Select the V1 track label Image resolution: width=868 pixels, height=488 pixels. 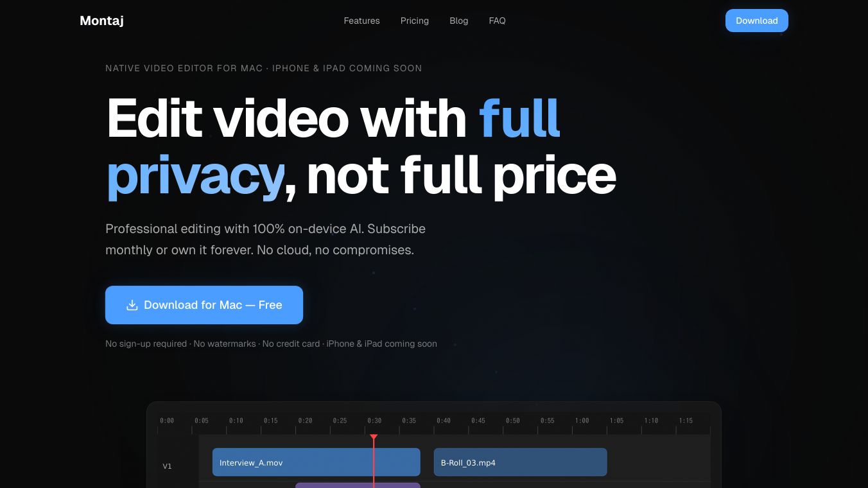point(167,466)
